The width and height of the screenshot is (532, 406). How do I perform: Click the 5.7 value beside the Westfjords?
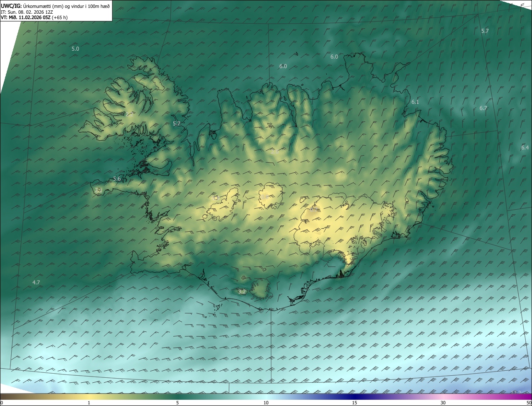pyautogui.click(x=177, y=123)
